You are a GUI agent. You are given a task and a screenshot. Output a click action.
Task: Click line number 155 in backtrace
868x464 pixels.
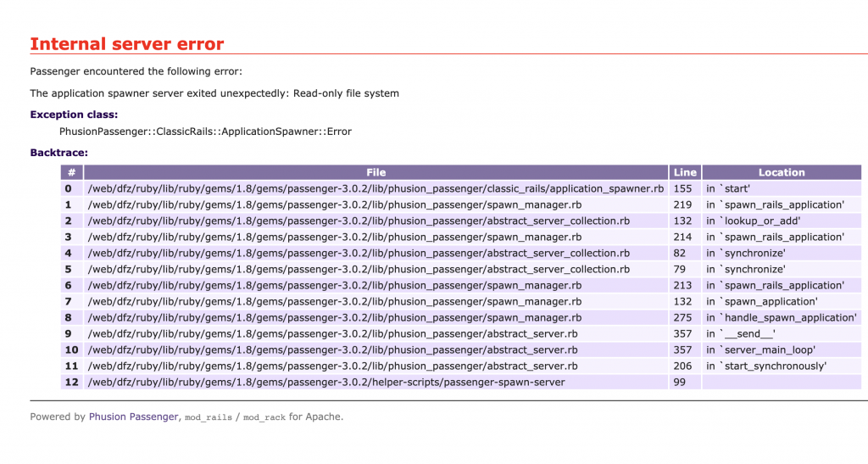pyautogui.click(x=683, y=188)
